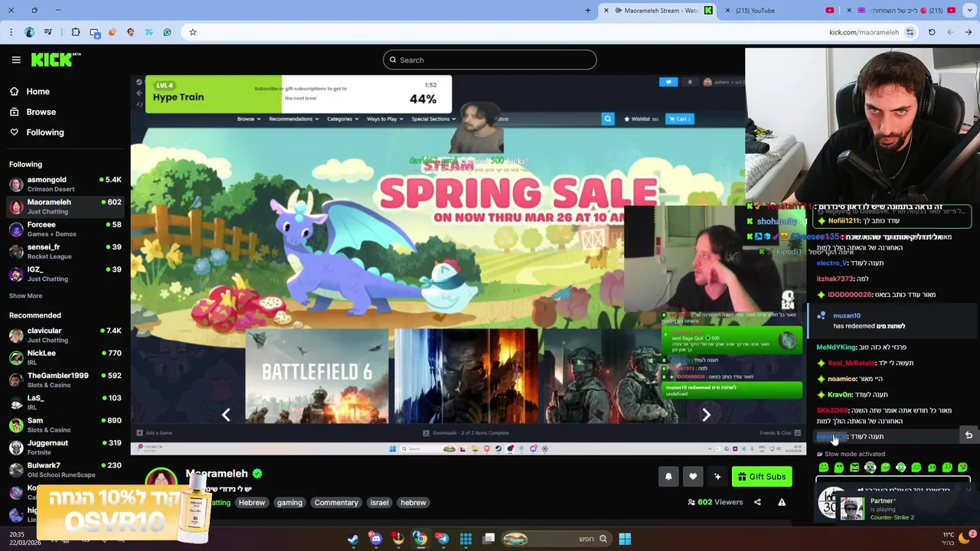Open Steam Recommendations dropdown in stream
980x551 pixels.
pos(293,119)
